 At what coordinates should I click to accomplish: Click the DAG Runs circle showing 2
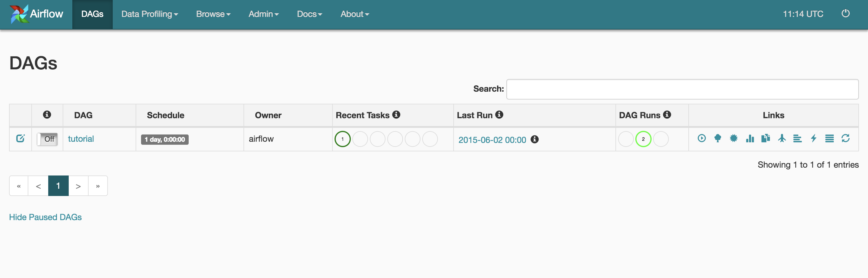[x=643, y=139]
